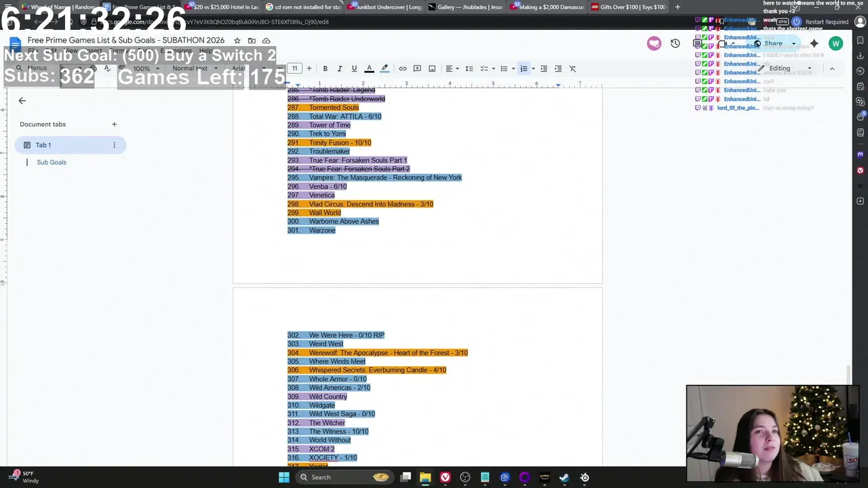Open the text alignment dropdown
Screen dimensions: 868x488
(x=452, y=68)
